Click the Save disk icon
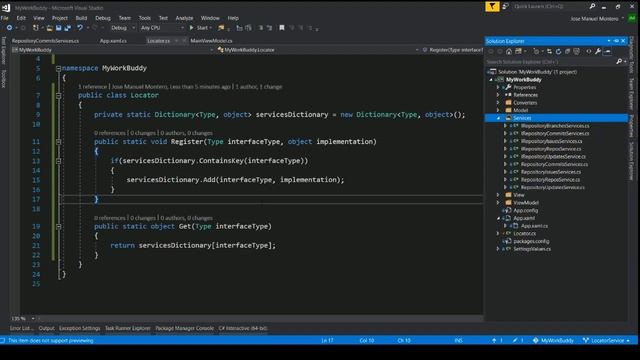Image resolution: width=640 pixels, height=360 pixels. click(58, 28)
